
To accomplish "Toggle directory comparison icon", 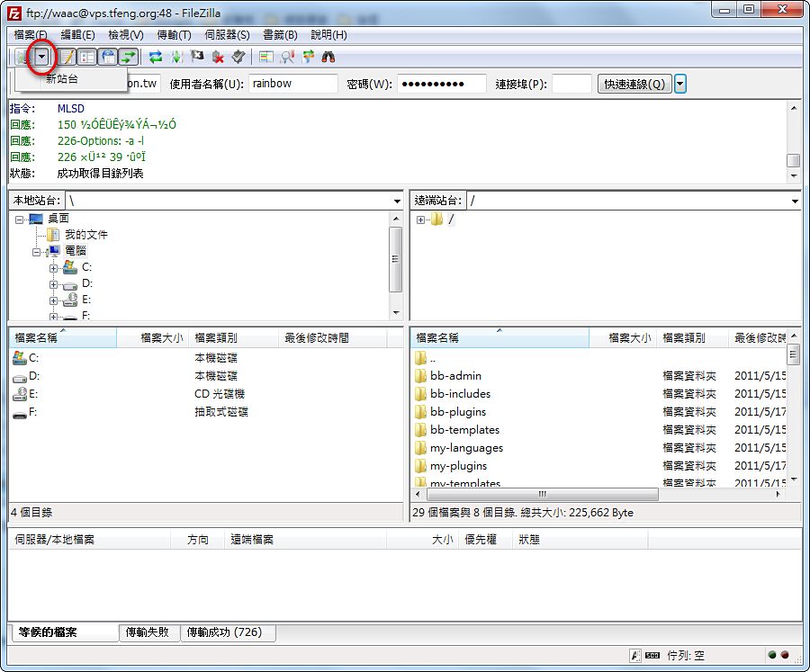I will 287,57.
